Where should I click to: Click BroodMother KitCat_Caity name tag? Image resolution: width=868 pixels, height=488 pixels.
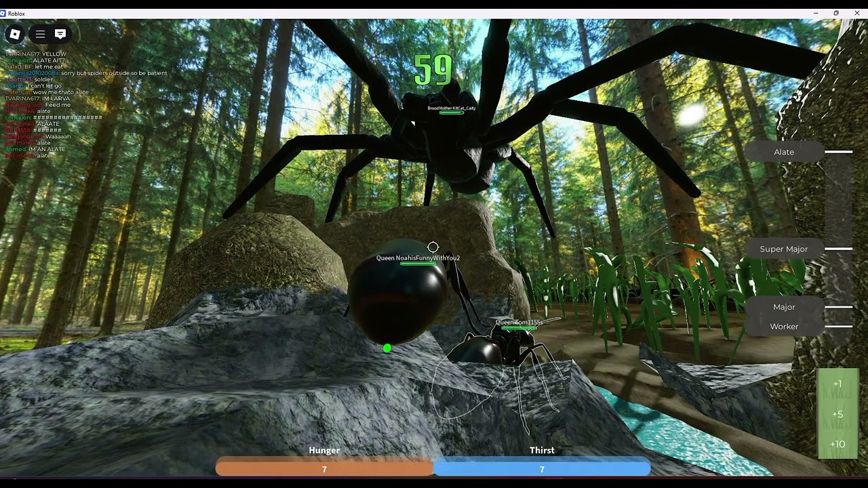pos(452,108)
